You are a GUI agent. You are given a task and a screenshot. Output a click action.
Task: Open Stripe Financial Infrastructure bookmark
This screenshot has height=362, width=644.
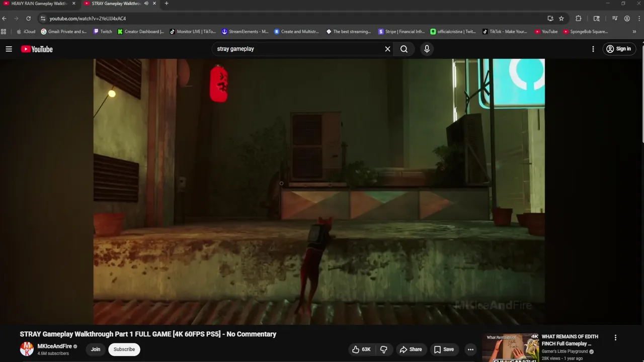tap(401, 32)
